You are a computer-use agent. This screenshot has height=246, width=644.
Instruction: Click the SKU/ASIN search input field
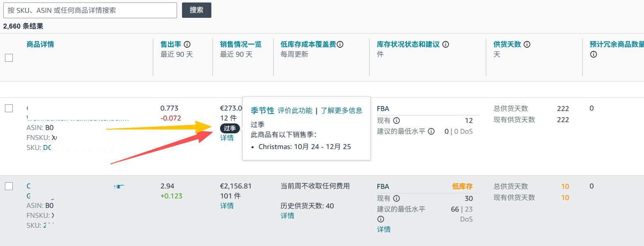pyautogui.click(x=90, y=10)
